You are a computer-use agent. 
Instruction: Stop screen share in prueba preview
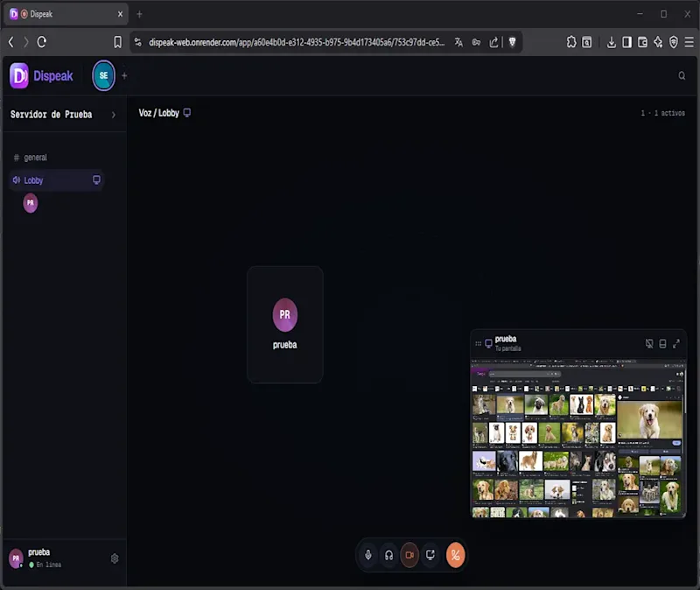pos(649,343)
